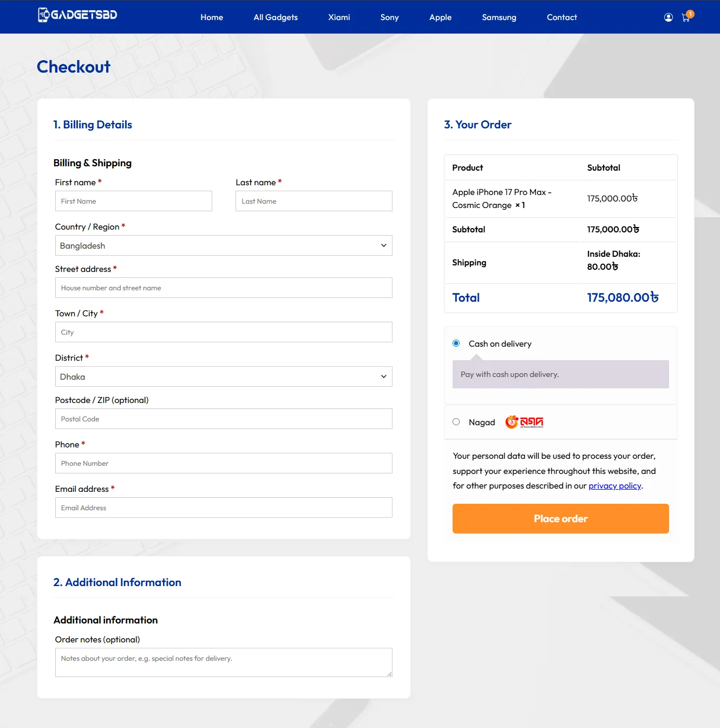Focus the First Name field
Screen dimensions: 720x728
[x=134, y=201]
